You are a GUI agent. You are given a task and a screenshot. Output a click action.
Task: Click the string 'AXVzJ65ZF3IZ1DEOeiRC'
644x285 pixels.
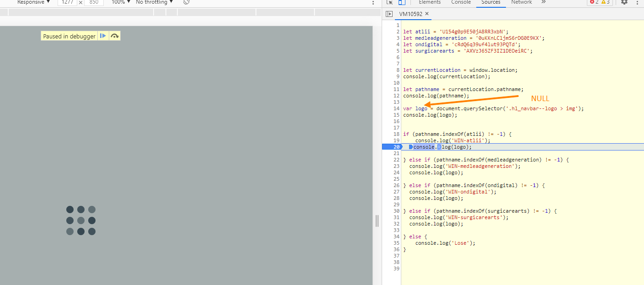pyautogui.click(x=496, y=51)
